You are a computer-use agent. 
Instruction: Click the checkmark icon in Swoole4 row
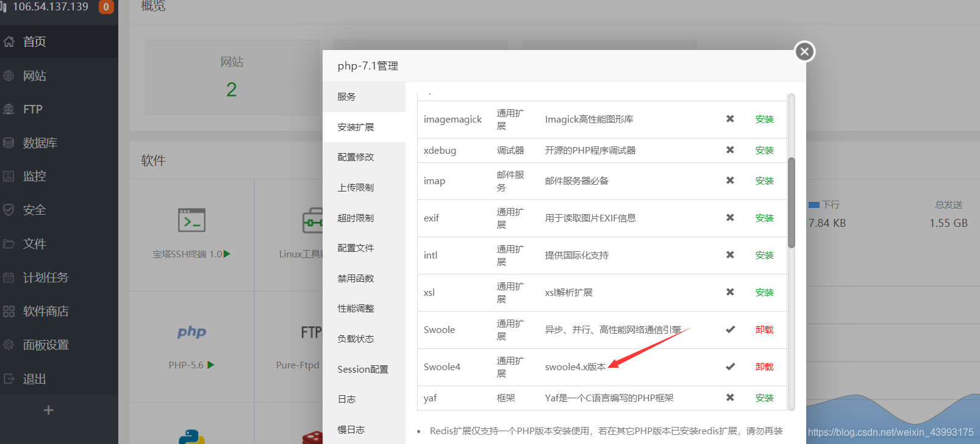(730, 367)
